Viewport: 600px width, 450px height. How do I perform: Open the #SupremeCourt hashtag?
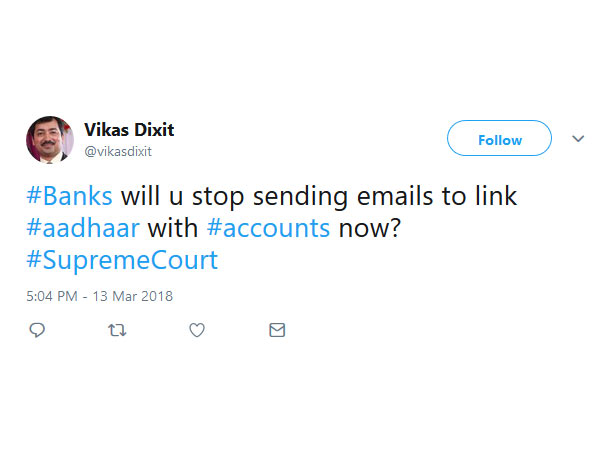[121, 261]
